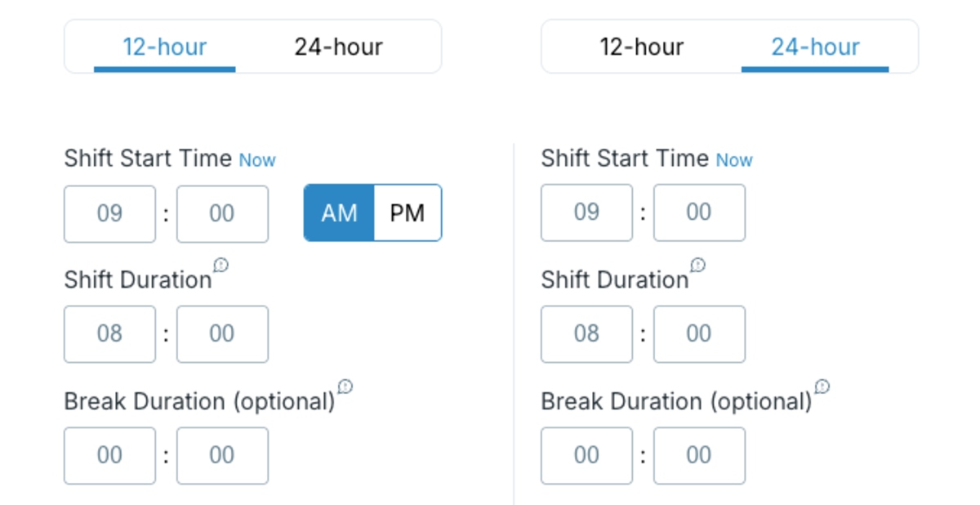The image size is (980, 505).
Task: Click the left Break Duration minutes field
Action: click(x=222, y=455)
